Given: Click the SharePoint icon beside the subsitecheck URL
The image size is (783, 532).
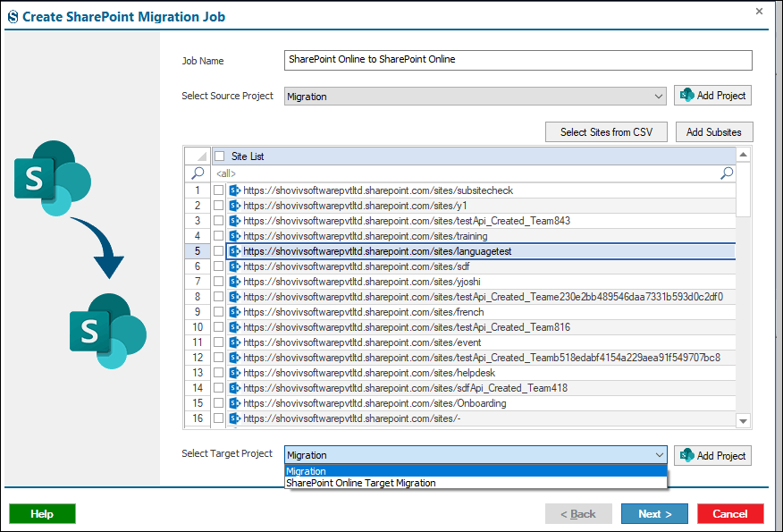Looking at the screenshot, I should coord(235,190).
